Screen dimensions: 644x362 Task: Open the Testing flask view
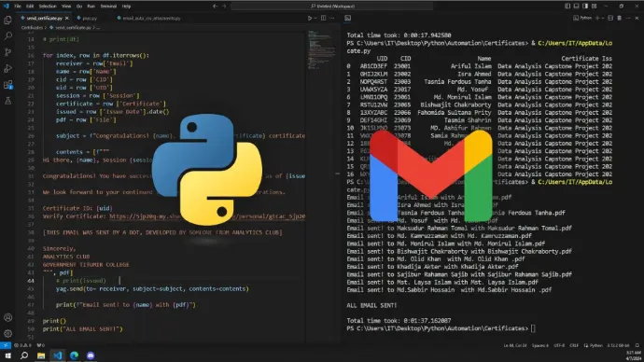(x=7, y=101)
